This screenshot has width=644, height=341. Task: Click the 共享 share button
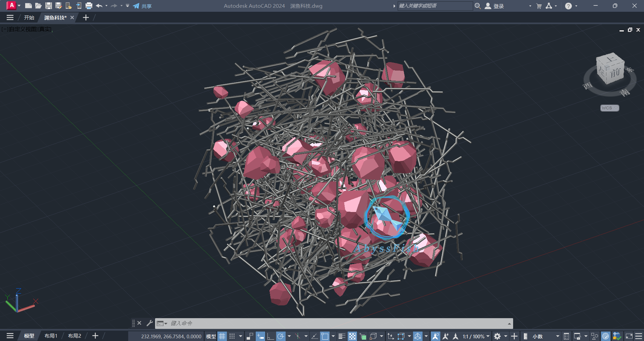pos(143,6)
